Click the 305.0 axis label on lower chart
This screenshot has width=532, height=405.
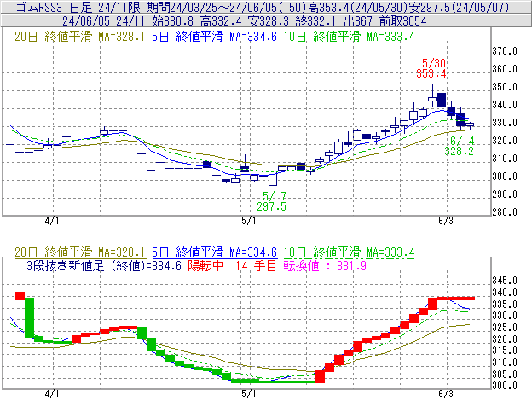[x=505, y=374]
